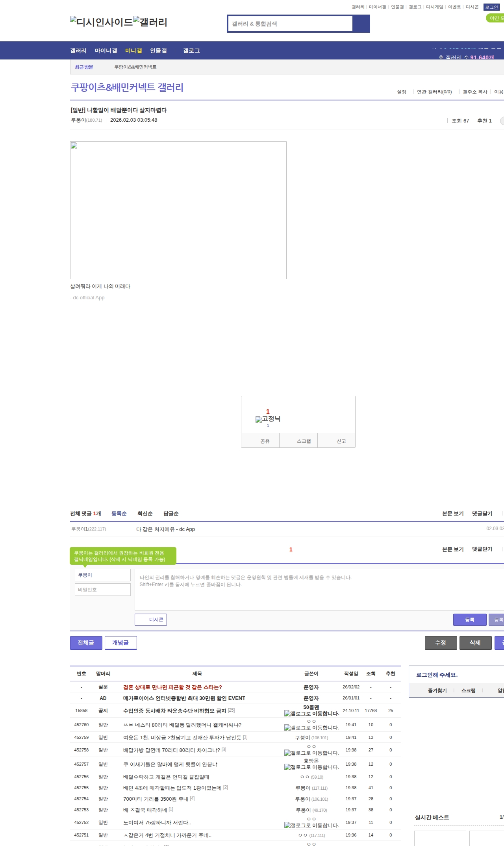Click 디시게임 in the top utility links
The width and height of the screenshot is (504, 846).
tap(434, 7)
